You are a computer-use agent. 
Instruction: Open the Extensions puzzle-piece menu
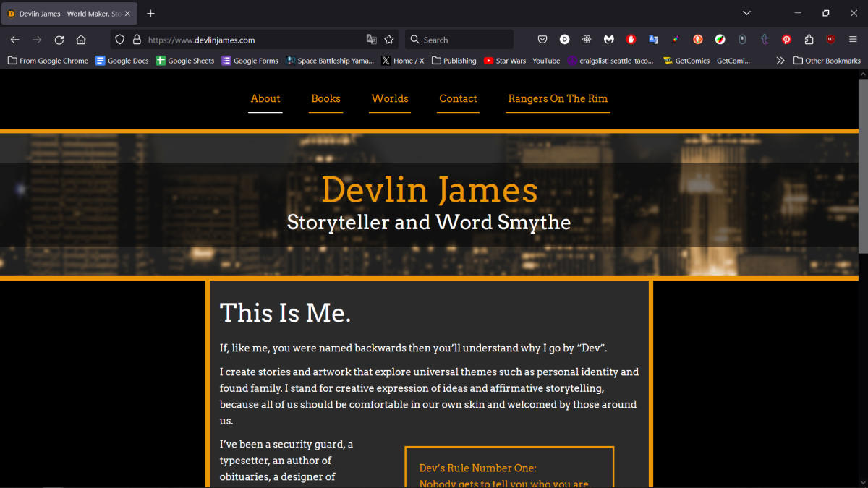click(809, 40)
